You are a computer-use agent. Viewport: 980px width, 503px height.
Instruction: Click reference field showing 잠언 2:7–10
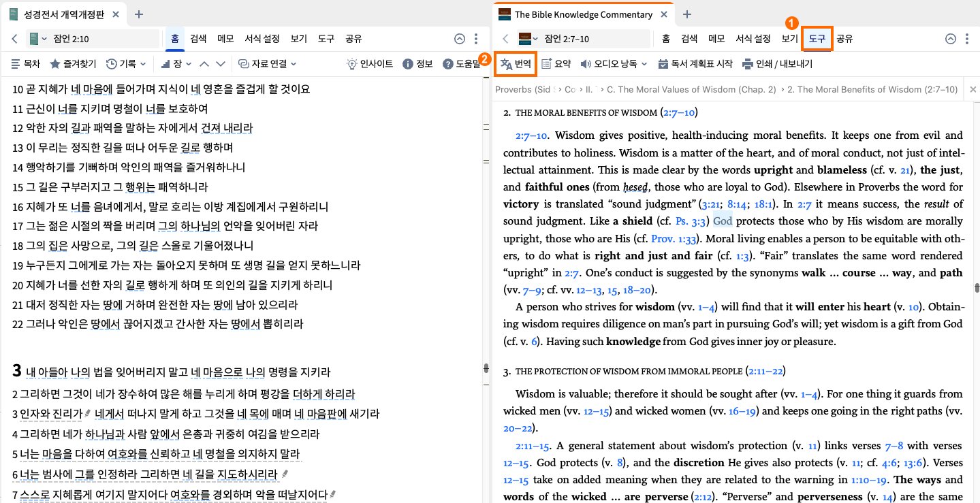coord(594,39)
